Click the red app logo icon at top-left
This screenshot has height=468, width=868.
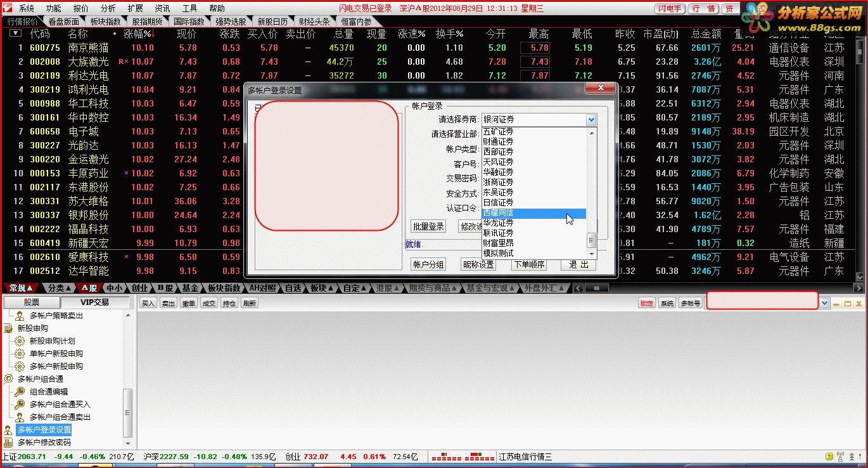[7, 8]
